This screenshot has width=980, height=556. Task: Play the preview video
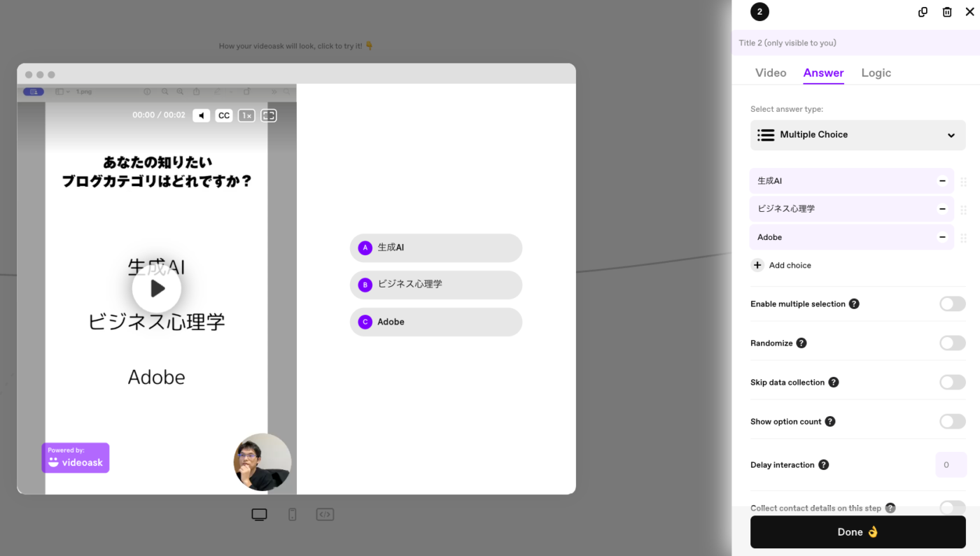[x=157, y=287]
